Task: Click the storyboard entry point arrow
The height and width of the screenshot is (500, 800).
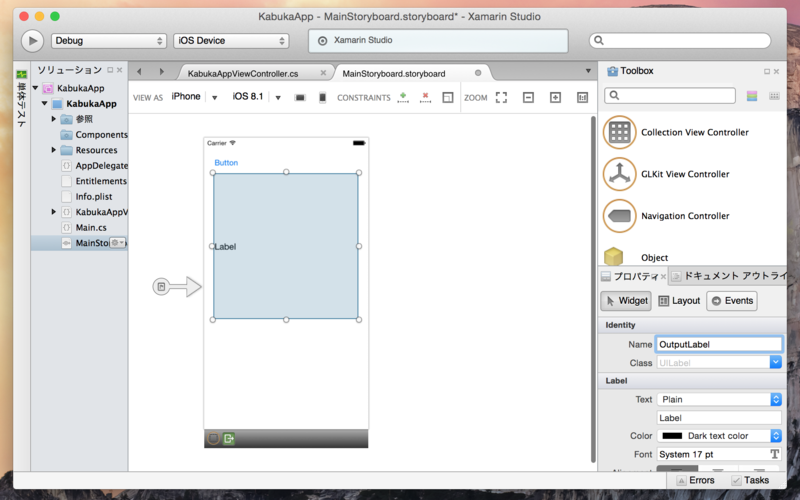Action: point(177,287)
